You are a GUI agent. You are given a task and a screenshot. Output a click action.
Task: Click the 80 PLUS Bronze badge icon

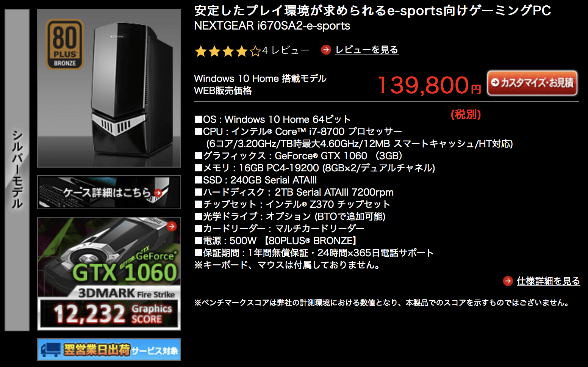click(x=64, y=44)
